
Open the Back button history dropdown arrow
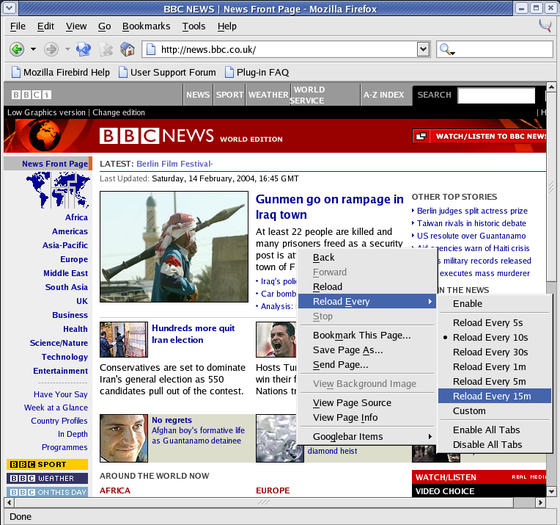[33, 49]
